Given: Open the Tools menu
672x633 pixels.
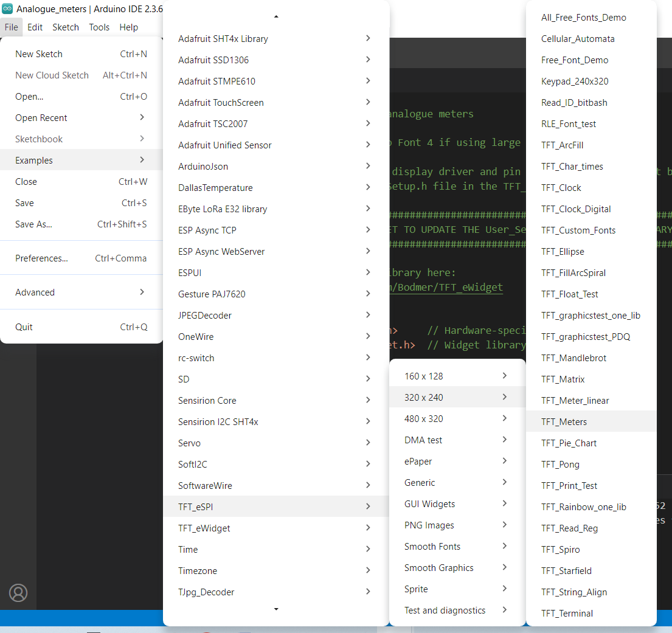Looking at the screenshot, I should (99, 27).
